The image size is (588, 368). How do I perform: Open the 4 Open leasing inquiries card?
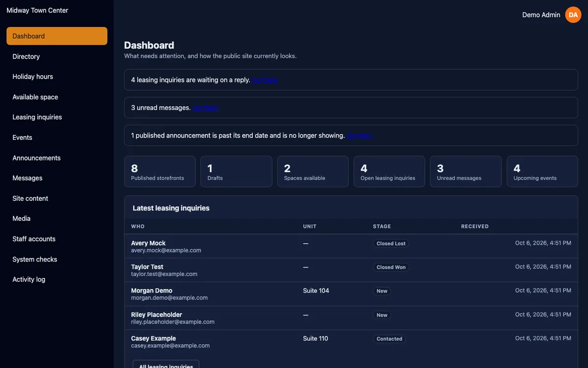coord(389,172)
